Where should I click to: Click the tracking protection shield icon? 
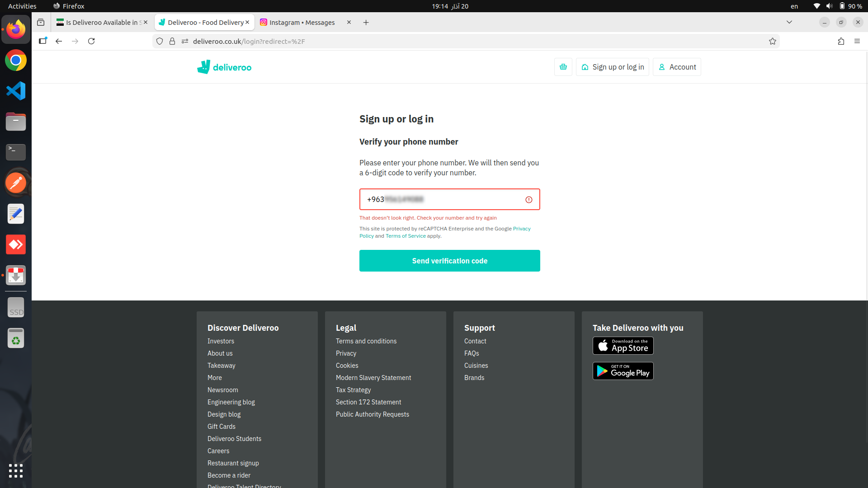[160, 41]
